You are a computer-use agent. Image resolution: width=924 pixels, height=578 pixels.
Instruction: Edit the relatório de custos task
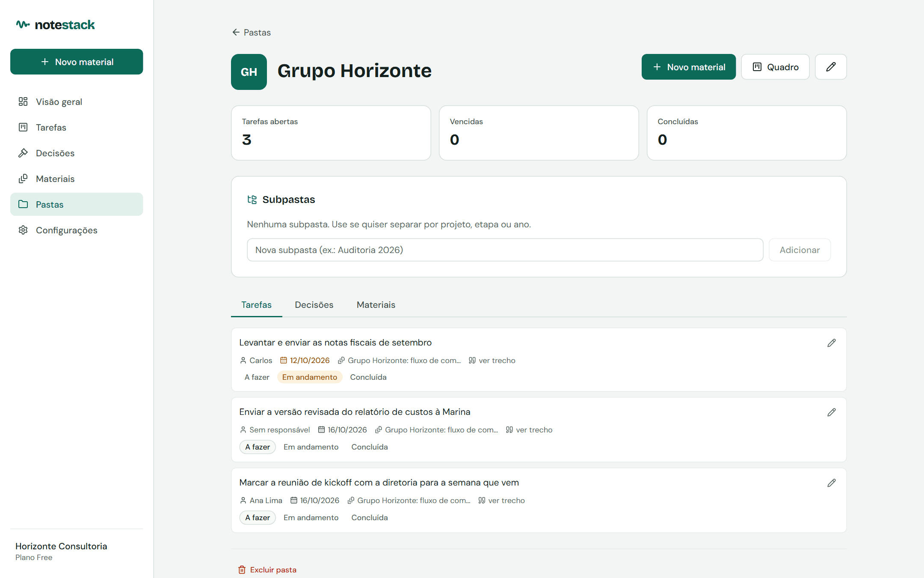(832, 412)
